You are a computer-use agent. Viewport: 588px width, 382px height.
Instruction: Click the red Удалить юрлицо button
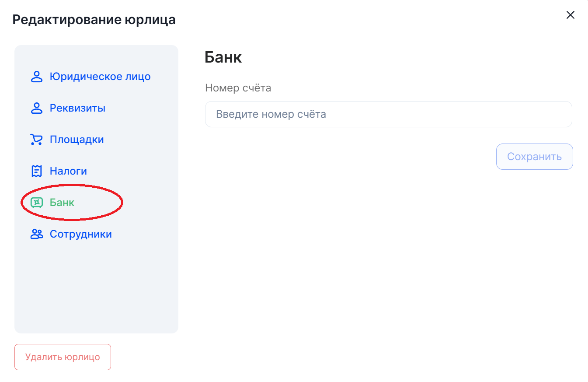point(63,357)
